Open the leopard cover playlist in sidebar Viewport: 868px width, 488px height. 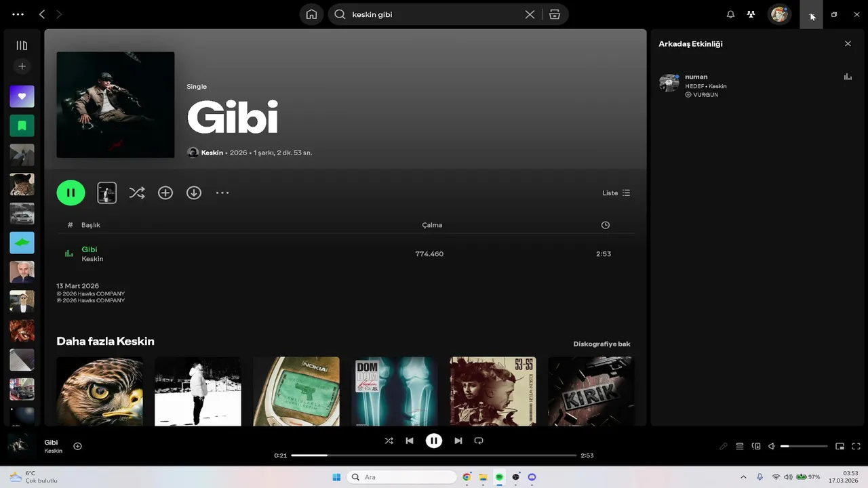pyautogui.click(x=22, y=184)
